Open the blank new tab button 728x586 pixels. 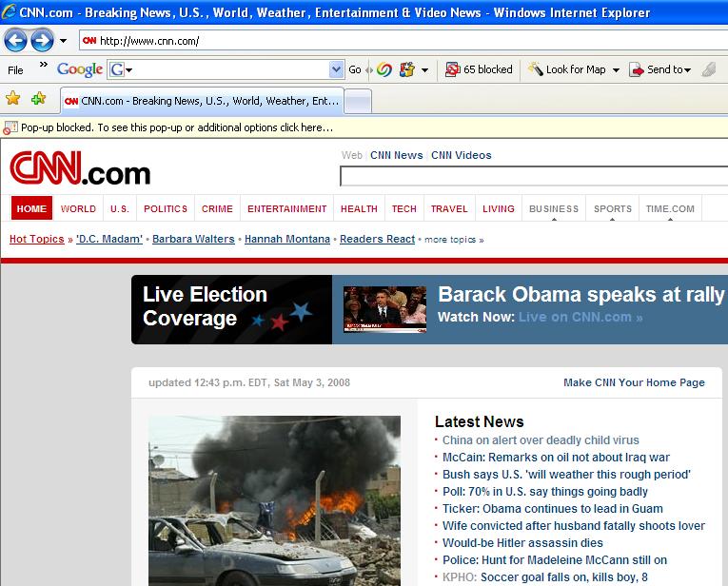tap(358, 101)
